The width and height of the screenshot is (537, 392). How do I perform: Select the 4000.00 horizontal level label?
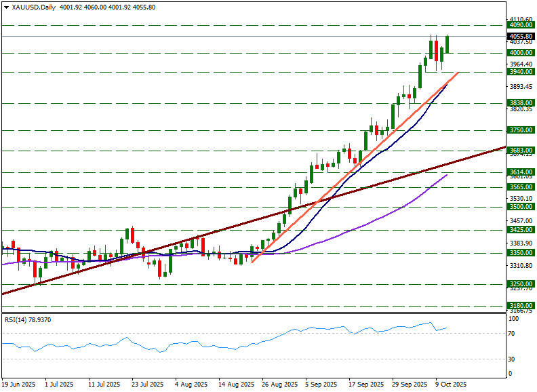520,52
